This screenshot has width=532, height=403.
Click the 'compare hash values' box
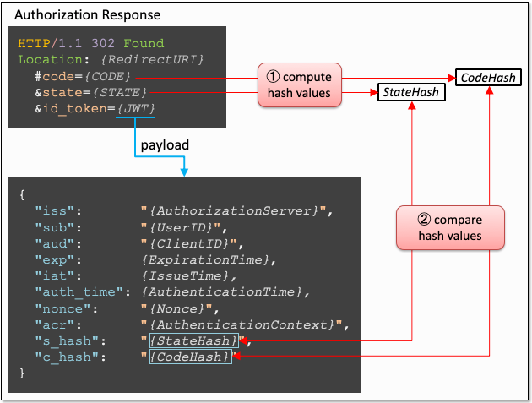point(450,228)
